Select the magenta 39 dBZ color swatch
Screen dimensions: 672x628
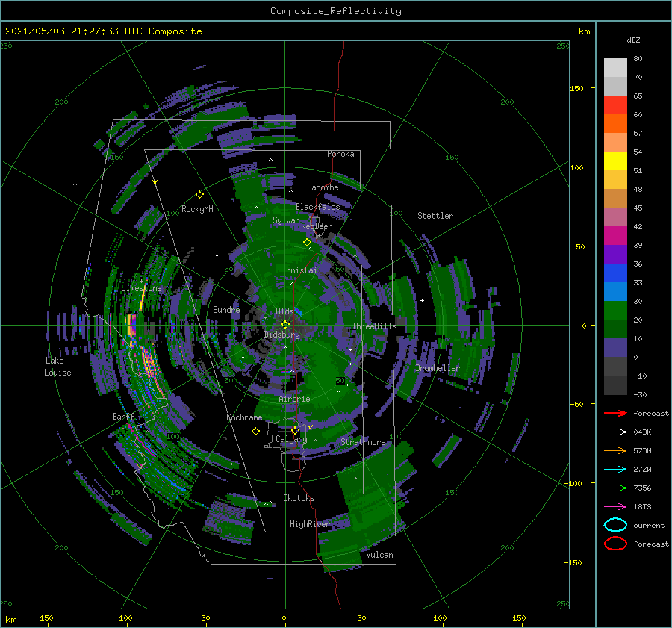pos(615,236)
